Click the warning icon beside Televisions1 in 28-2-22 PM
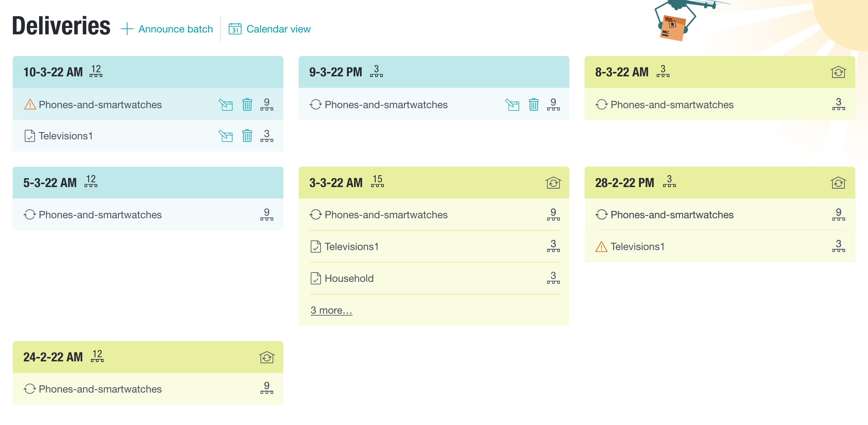Image resolution: width=868 pixels, height=425 pixels. pyautogui.click(x=601, y=247)
